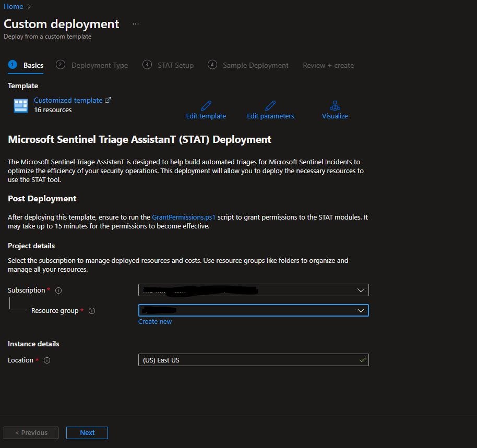Select the Basics tab
This screenshot has height=448, width=477.
point(26,65)
